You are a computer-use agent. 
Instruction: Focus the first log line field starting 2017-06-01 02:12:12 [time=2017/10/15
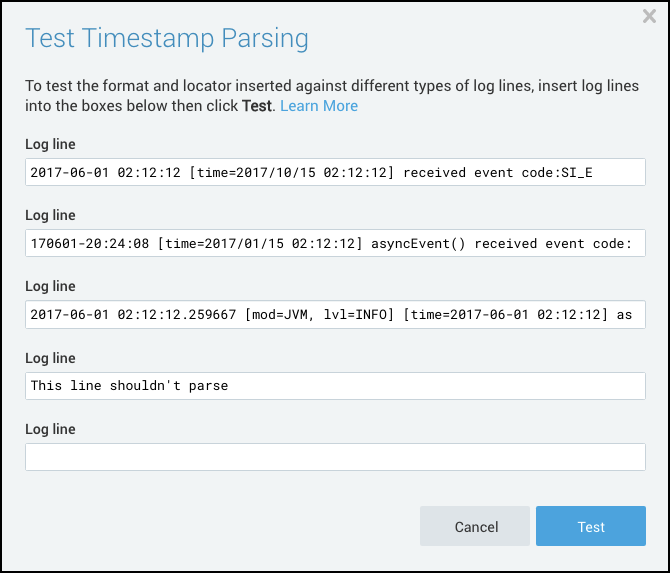tap(335, 172)
